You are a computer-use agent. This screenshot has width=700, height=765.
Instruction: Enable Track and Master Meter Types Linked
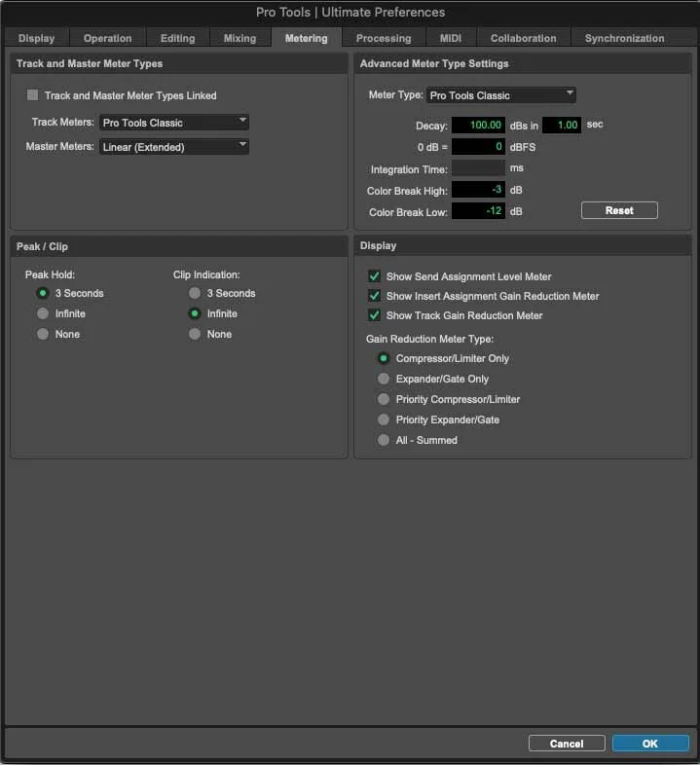pos(33,95)
